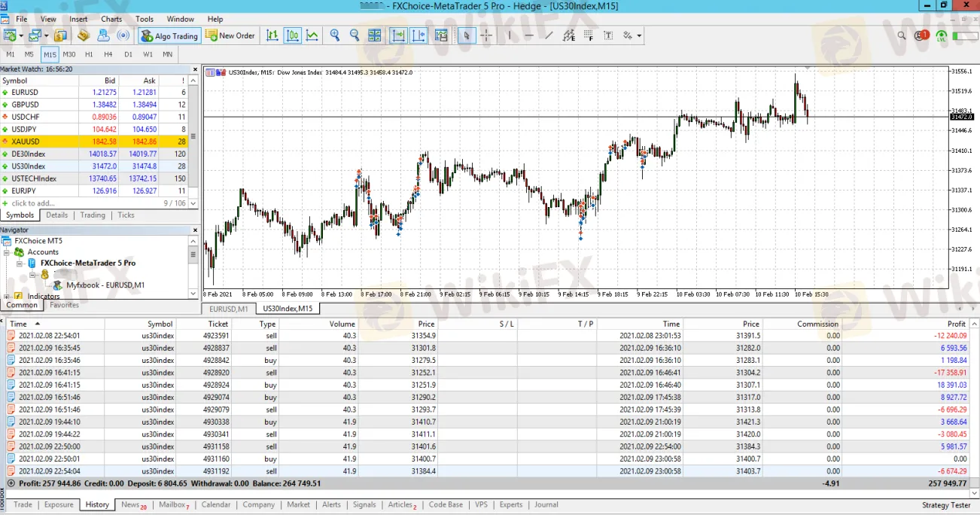Select the equidistant channel tool

tap(568, 35)
